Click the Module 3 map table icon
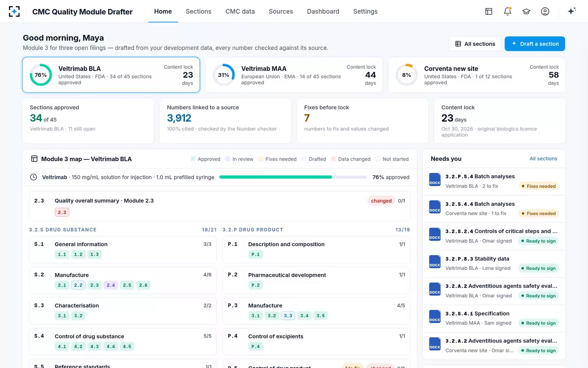Viewport: 588px width, 368px height. pos(34,159)
